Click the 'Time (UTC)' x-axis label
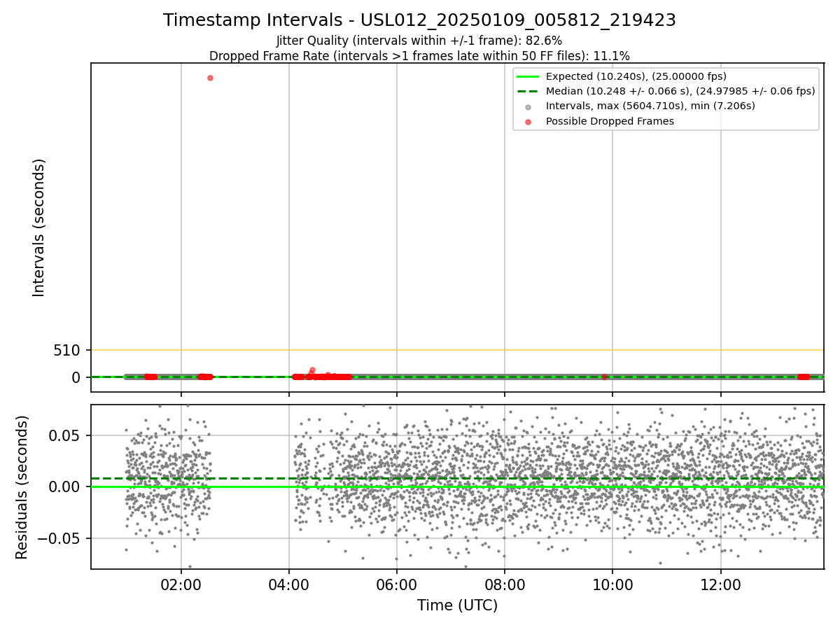 (x=457, y=605)
